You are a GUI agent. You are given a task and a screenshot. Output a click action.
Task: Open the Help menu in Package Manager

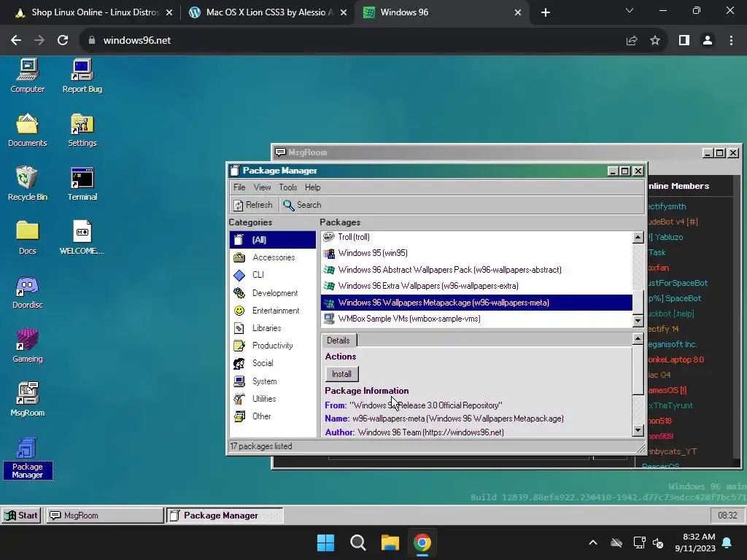[312, 187]
